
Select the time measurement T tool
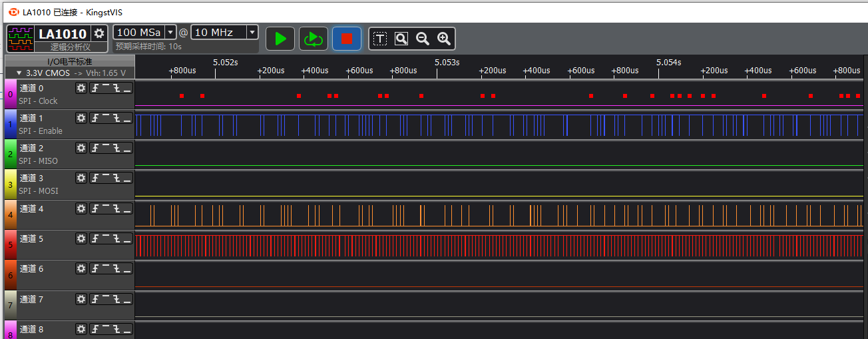coord(379,39)
